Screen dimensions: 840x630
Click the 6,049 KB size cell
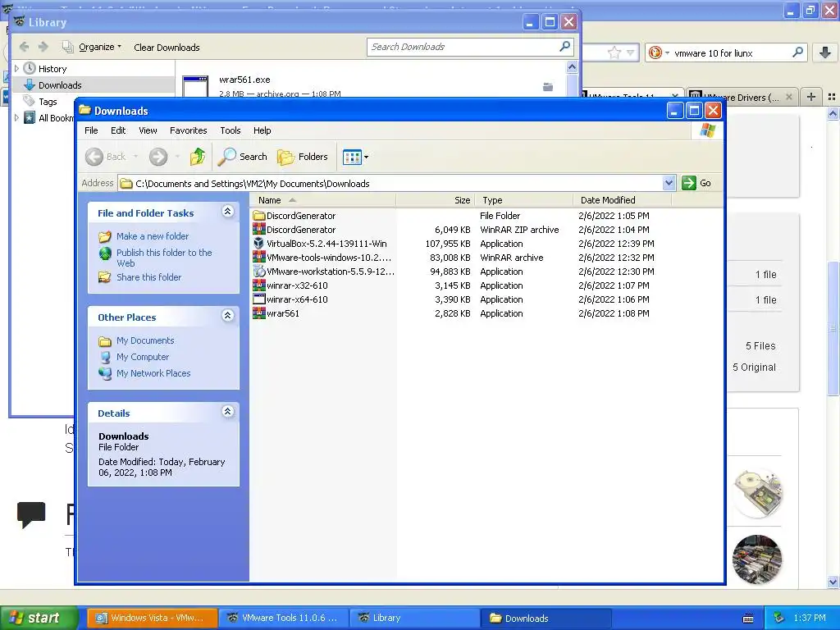click(453, 230)
